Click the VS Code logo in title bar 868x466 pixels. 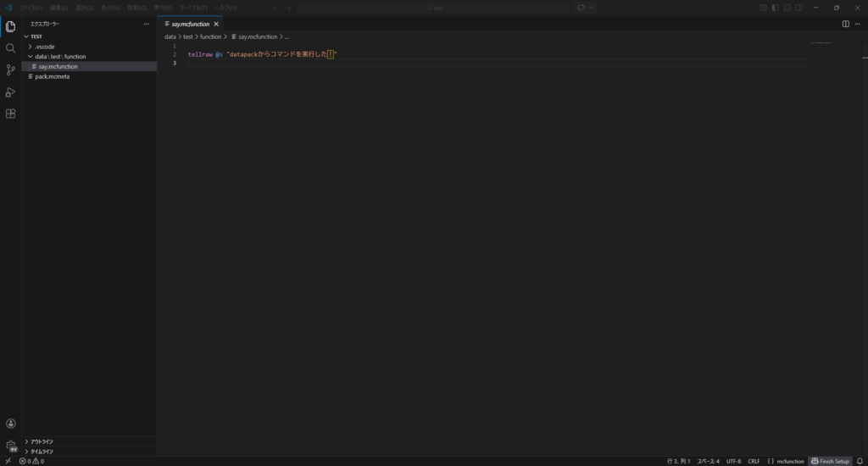click(8, 8)
